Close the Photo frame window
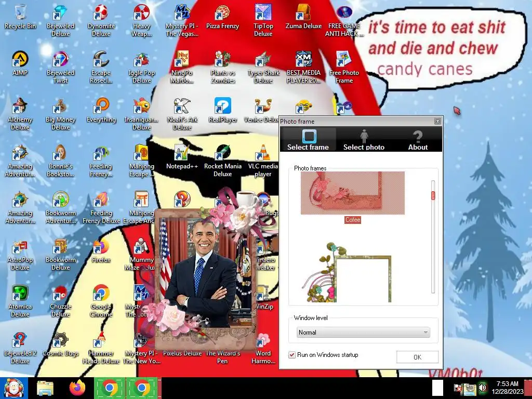532x399 pixels. click(x=437, y=121)
